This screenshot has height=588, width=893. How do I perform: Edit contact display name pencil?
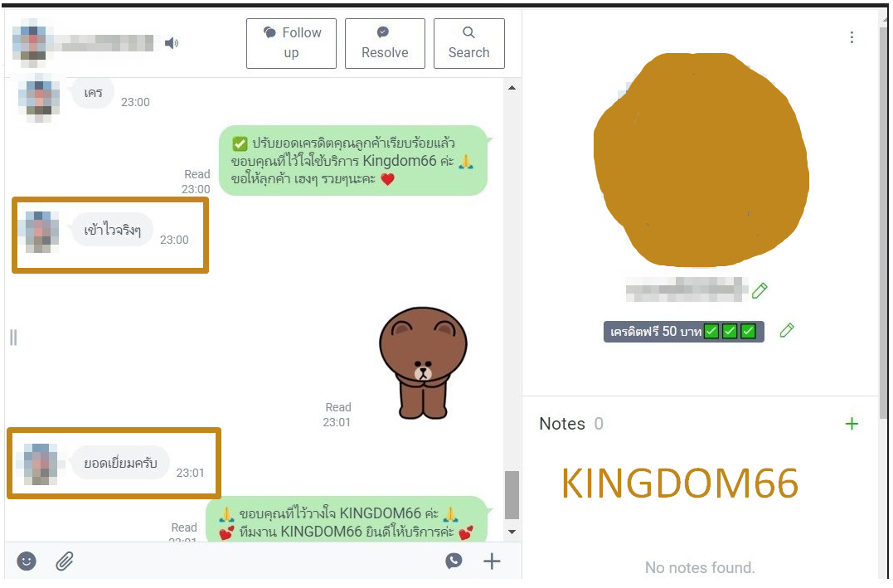tap(760, 290)
